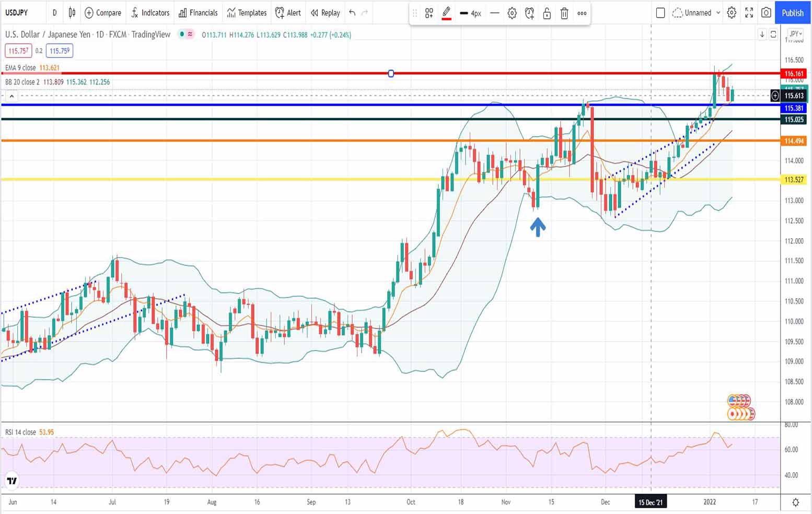Click the blue Publish button
Image resolution: width=812 pixels, height=514 pixels.
pos(792,13)
